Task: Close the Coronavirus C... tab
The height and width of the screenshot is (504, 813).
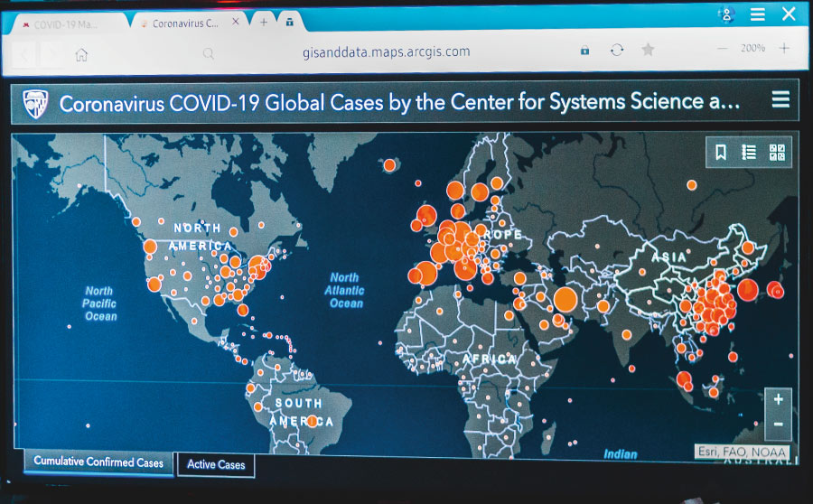Action: [x=236, y=22]
